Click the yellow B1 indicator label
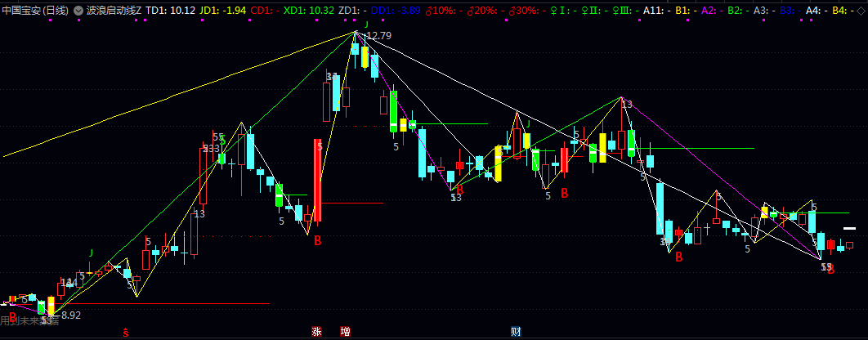This screenshot has width=868, height=340. [686, 10]
